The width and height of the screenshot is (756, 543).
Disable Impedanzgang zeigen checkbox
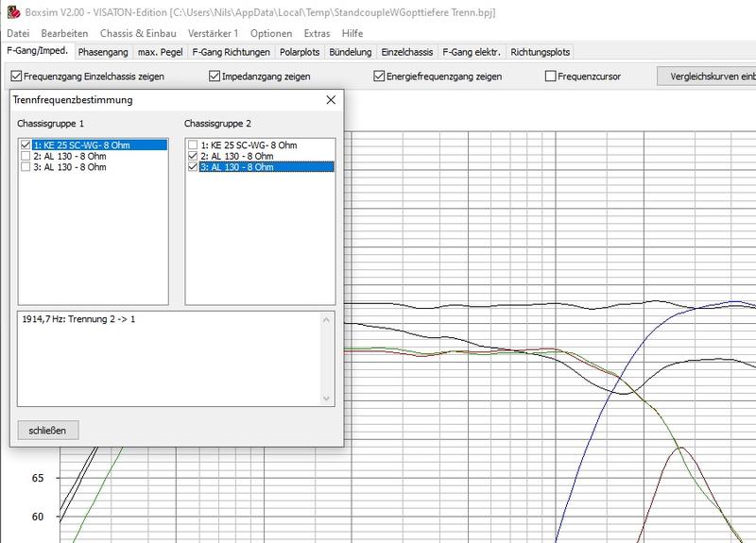[x=215, y=76]
